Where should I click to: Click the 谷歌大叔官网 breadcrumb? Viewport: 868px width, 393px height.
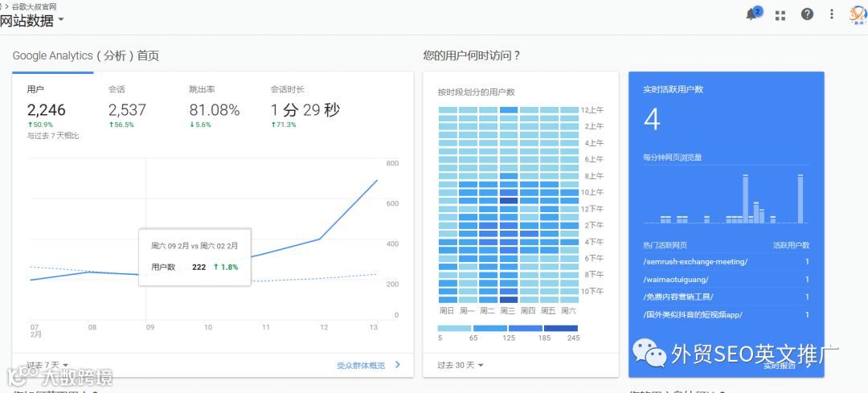click(x=34, y=6)
